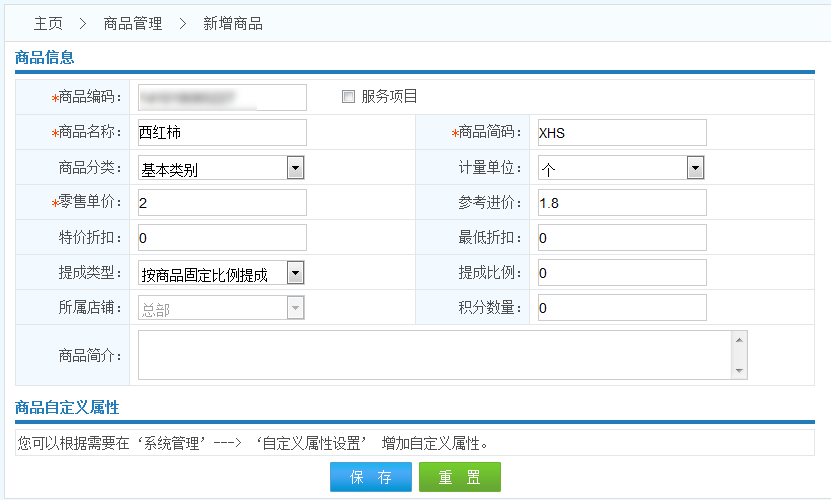Select the 零售单价 input field
831x500 pixels.
point(221,203)
